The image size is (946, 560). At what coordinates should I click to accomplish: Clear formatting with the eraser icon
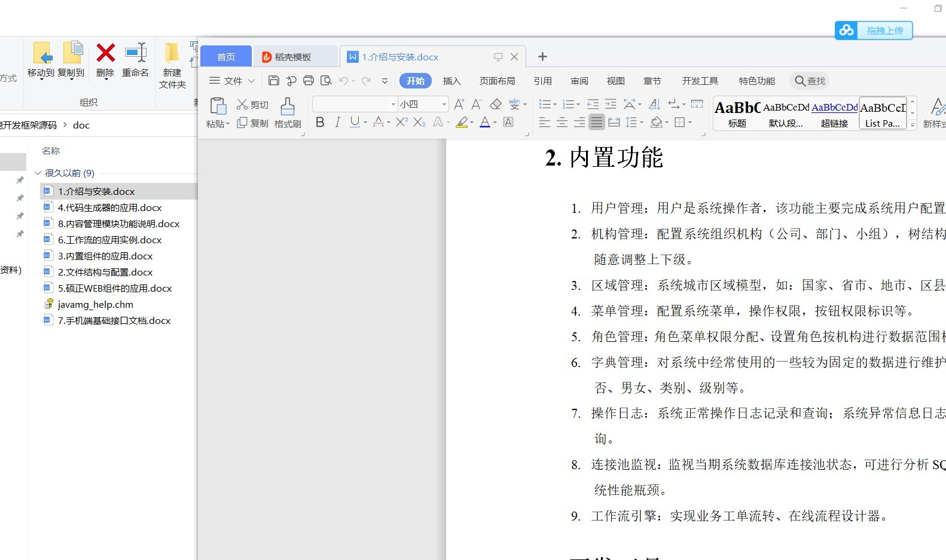click(x=496, y=104)
